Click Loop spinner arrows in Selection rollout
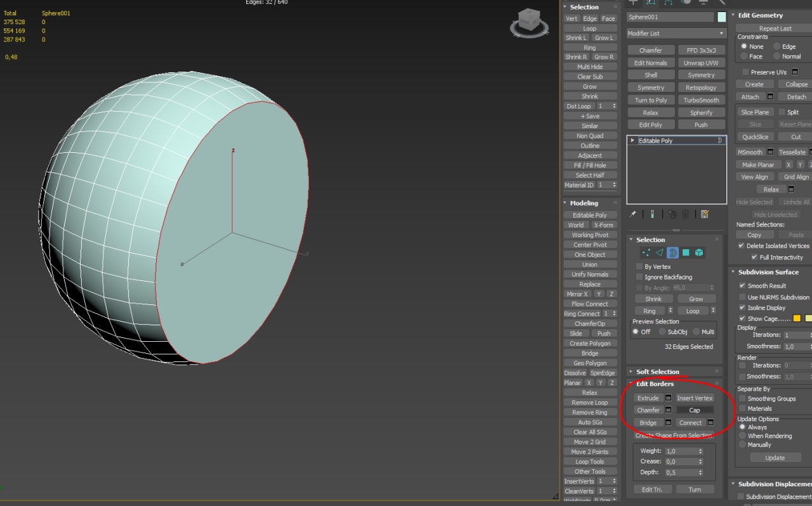 click(x=714, y=311)
